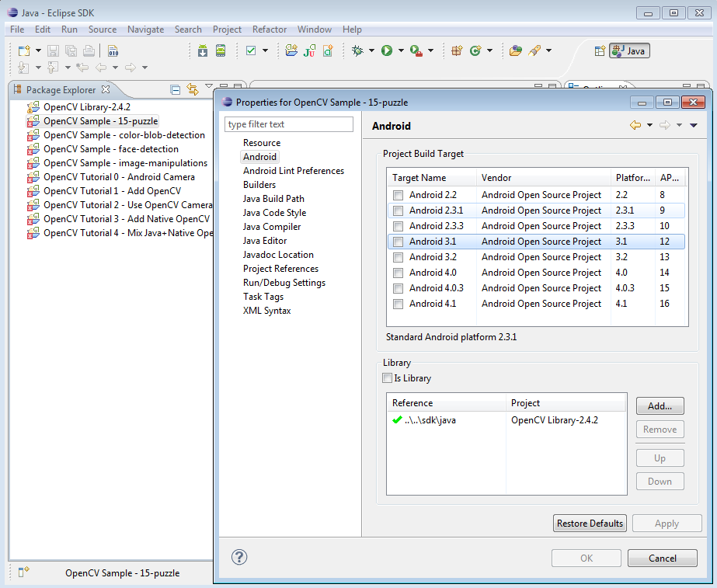The height and width of the screenshot is (588, 717).
Task: Check the Android 3.2 build target
Action: click(x=398, y=257)
